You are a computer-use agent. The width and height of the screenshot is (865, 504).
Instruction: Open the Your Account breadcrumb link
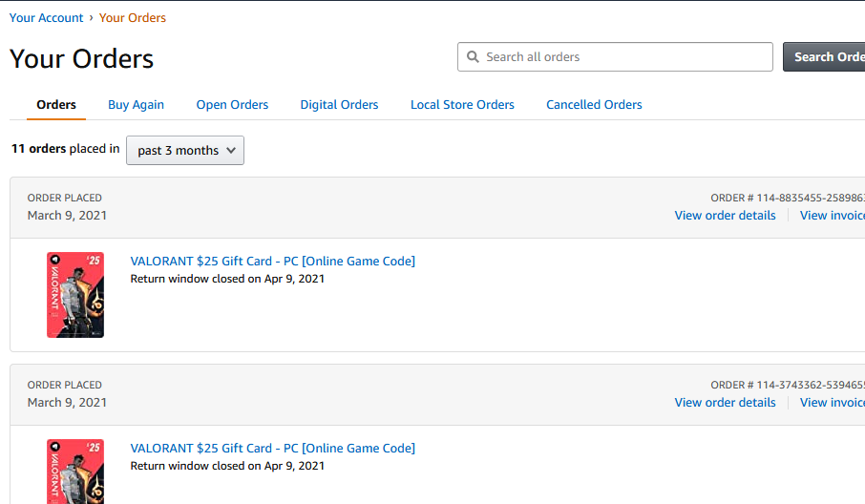47,17
